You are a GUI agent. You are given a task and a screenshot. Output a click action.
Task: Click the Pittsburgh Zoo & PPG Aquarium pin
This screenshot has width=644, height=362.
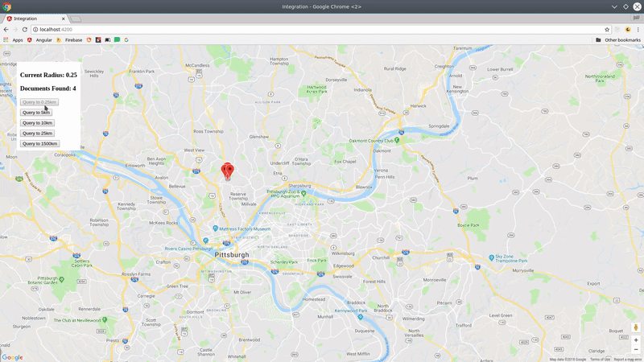coord(303,193)
